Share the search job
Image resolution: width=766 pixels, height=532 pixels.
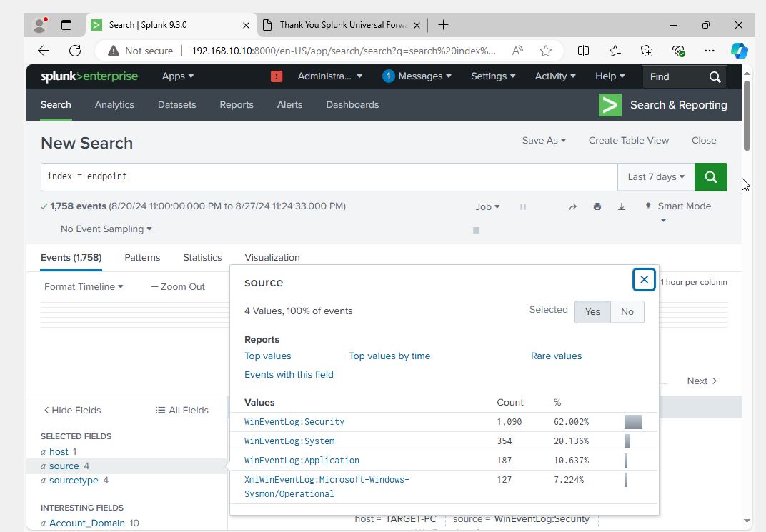pyautogui.click(x=572, y=206)
